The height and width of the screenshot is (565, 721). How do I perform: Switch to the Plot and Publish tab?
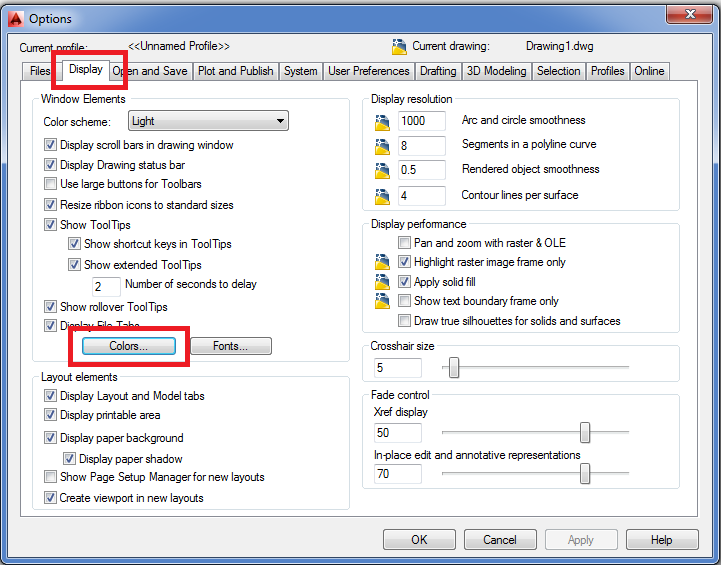click(235, 71)
